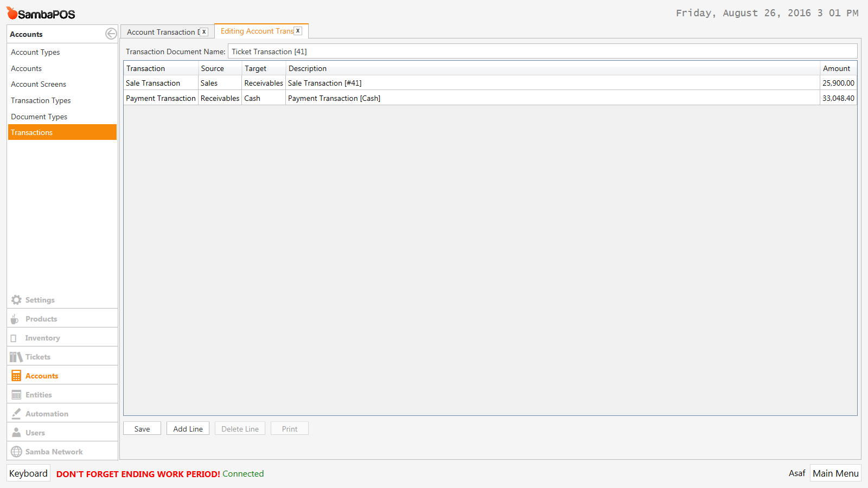Go to Main Menu
868x488 pixels.
[x=835, y=473]
